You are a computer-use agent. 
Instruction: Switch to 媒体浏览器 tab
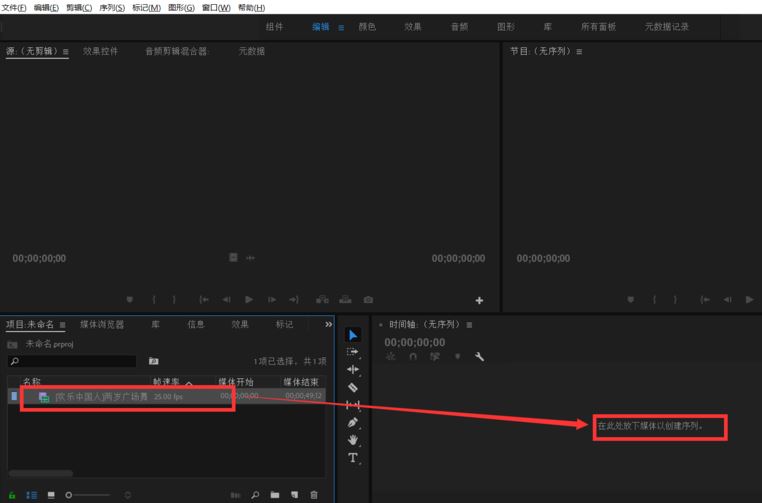point(102,324)
